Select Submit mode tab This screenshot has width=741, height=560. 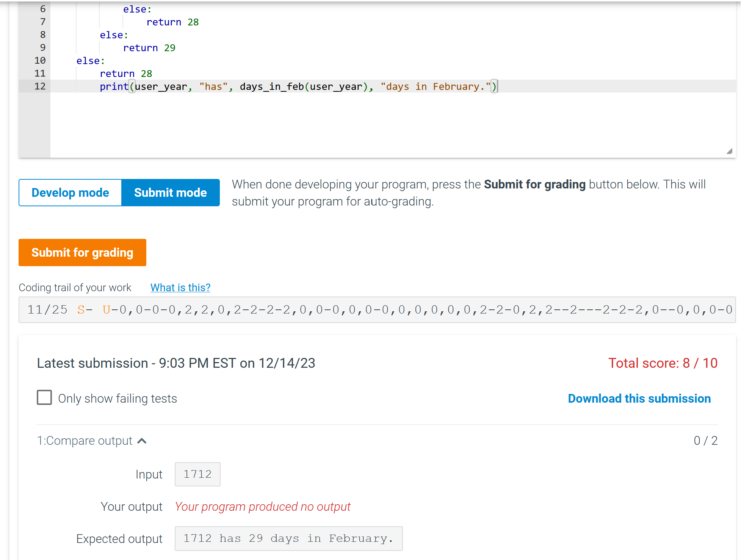(x=171, y=193)
